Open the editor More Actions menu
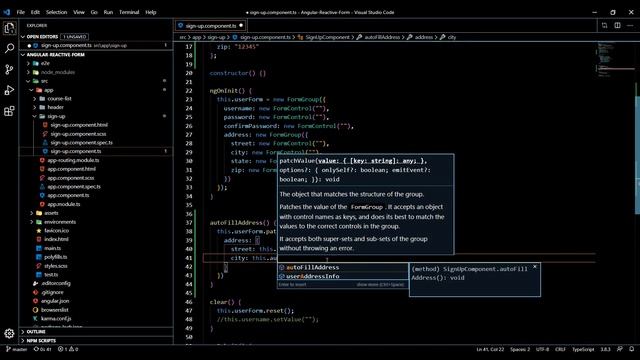Image resolution: width=640 pixels, height=360 pixels. click(x=630, y=26)
